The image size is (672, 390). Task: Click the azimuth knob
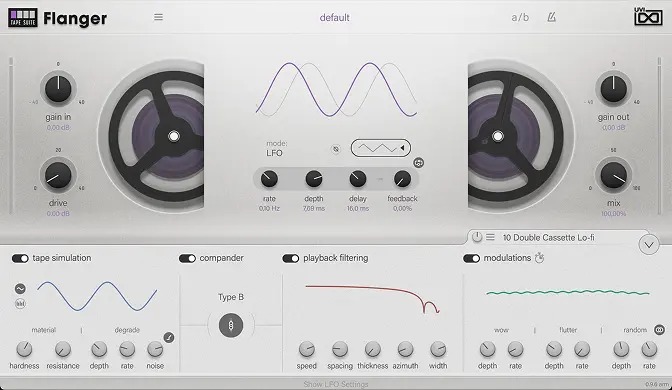coord(405,349)
